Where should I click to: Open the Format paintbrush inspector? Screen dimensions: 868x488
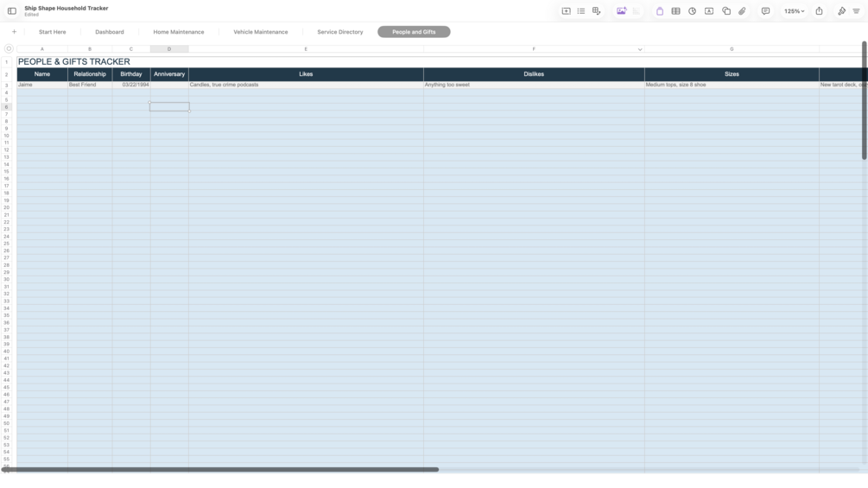coord(841,11)
